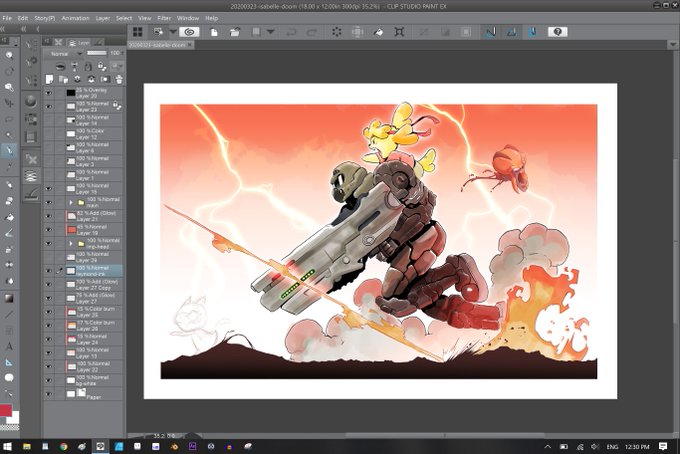This screenshot has width=680, height=454.
Task: Click the Layer 12 Color layer thumbnail
Action: coord(71,134)
